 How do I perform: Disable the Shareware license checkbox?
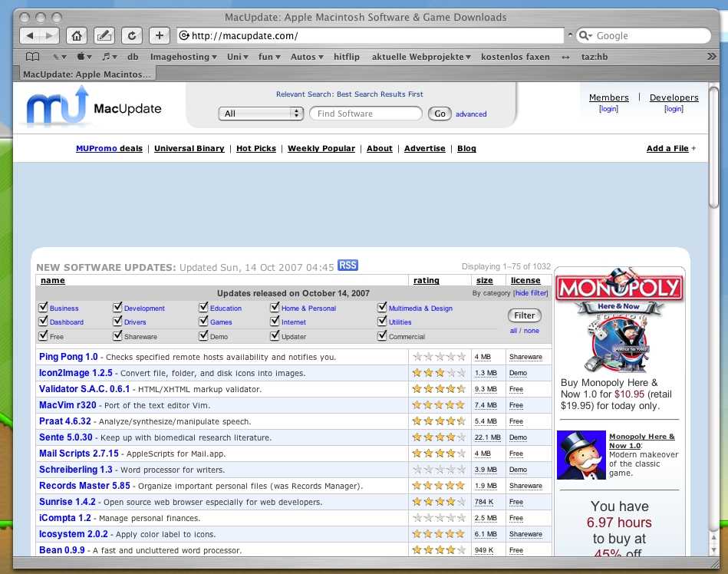117,335
